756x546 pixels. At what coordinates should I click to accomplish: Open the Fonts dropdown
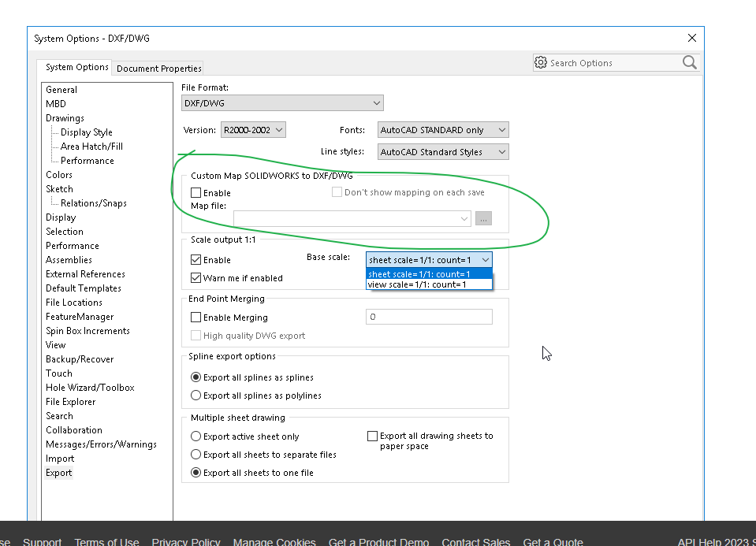pyautogui.click(x=443, y=130)
